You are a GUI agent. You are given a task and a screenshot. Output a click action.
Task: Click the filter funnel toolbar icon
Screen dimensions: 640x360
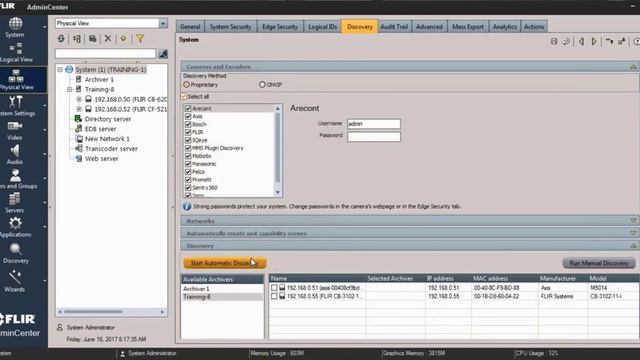[x=140, y=38]
